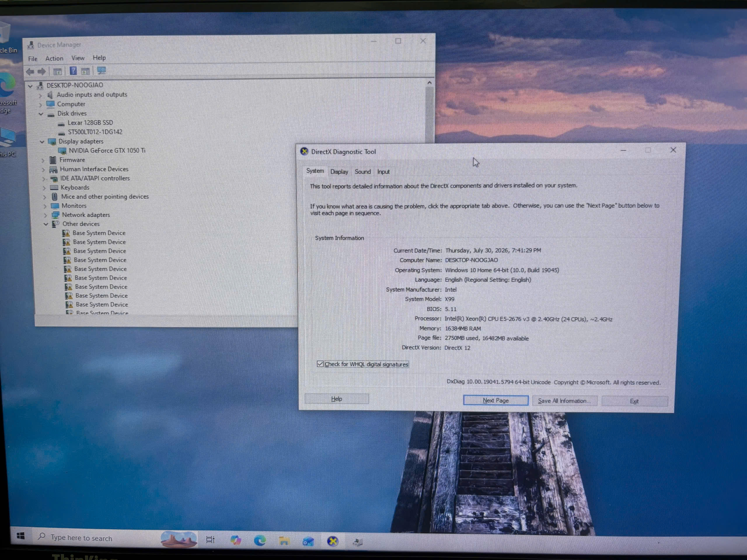Toggle the console tree toolbar icon
Image resolution: width=747 pixels, height=560 pixels.
pos(57,71)
